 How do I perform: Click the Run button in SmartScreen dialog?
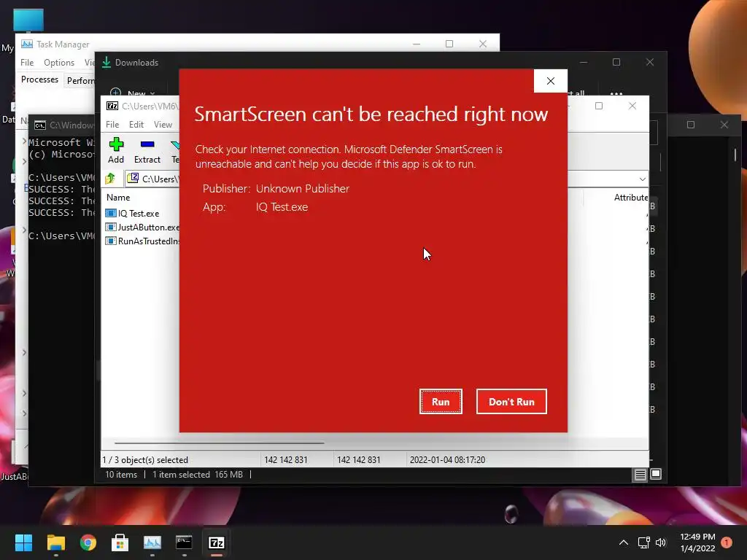point(441,402)
